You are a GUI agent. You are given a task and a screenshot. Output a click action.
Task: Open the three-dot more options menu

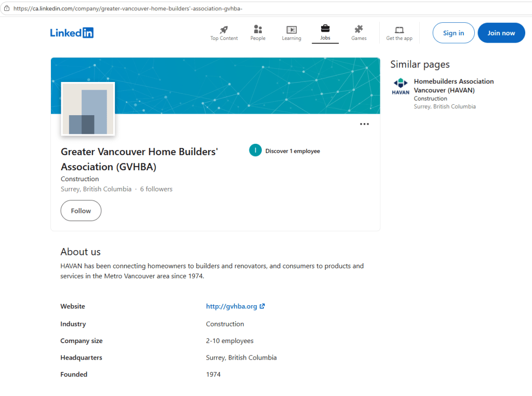tap(364, 124)
